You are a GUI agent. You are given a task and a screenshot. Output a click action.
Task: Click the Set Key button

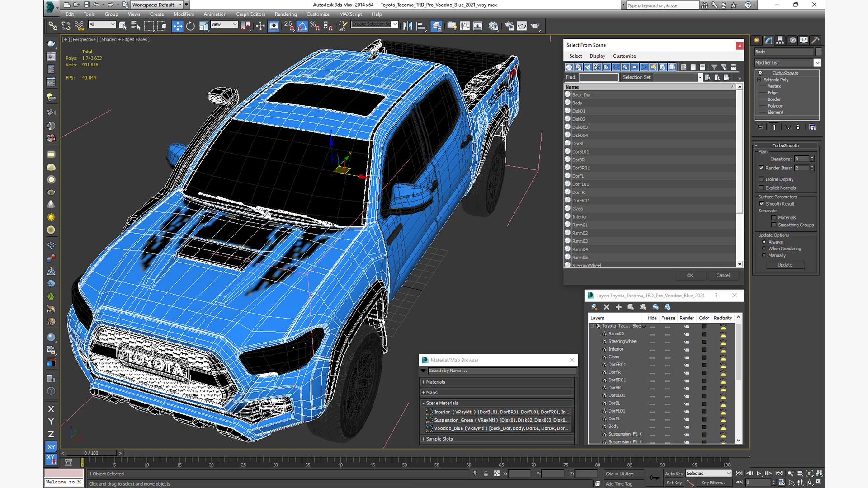[x=674, y=483]
